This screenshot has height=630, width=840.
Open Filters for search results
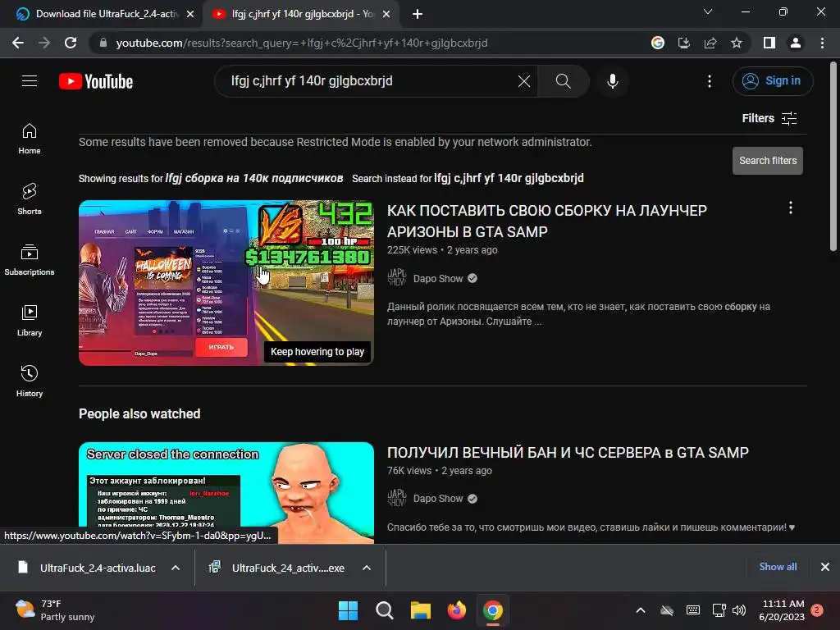[x=769, y=118]
